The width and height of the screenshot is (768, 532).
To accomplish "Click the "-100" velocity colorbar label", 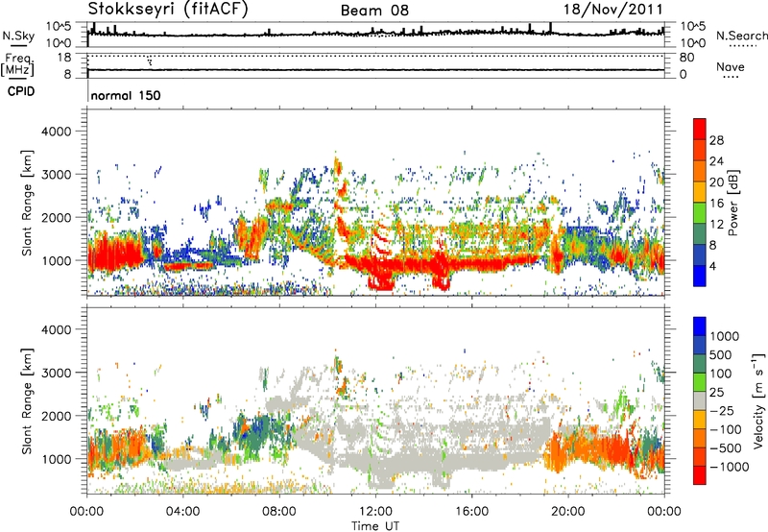I will (725, 429).
